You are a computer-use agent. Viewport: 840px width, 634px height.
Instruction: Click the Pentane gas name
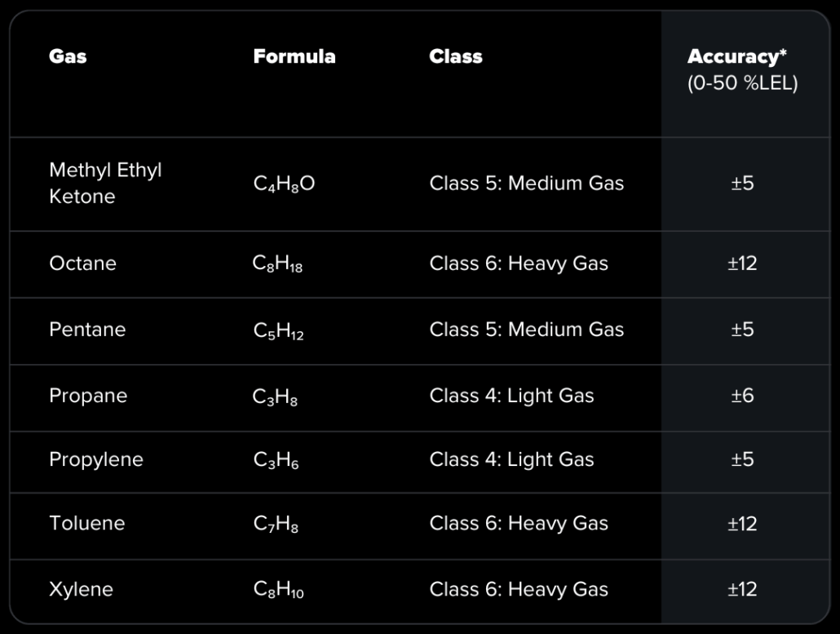(87, 330)
